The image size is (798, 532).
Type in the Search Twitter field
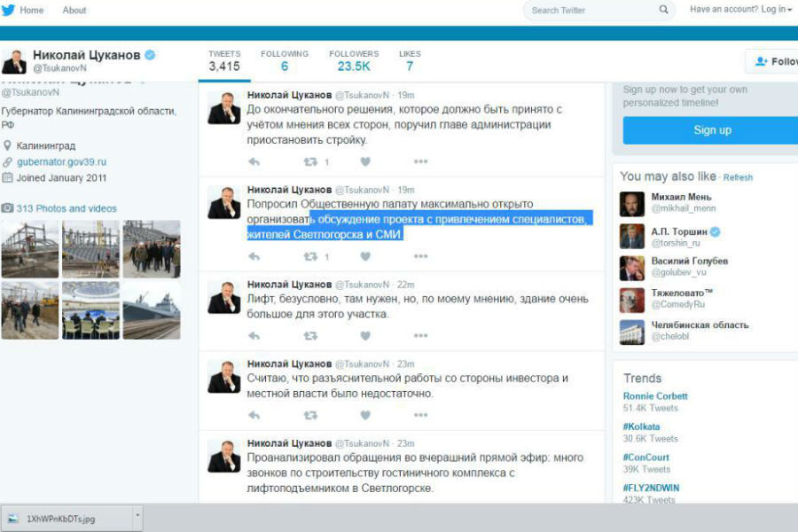tap(590, 11)
